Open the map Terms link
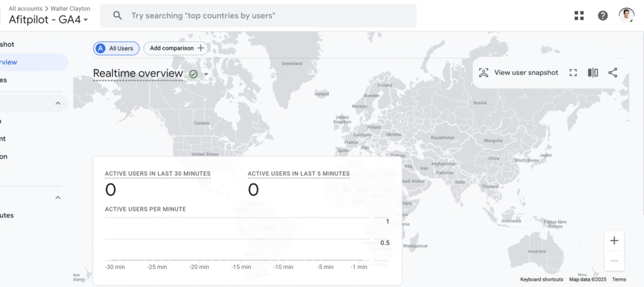The width and height of the screenshot is (644, 287). (x=619, y=279)
